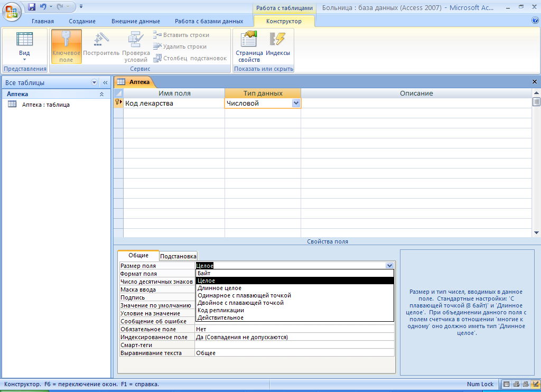Select Аптека : таблица in navigation pane
The image size is (541, 392).
(46, 105)
